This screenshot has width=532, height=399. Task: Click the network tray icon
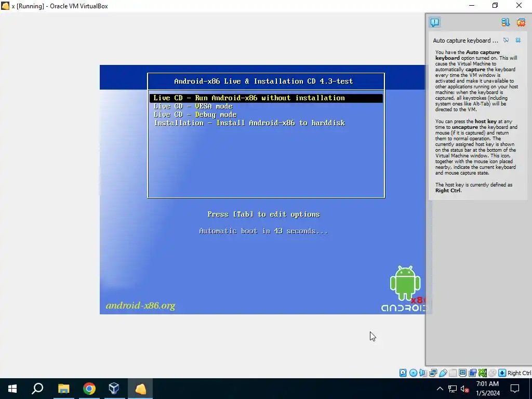tap(453, 389)
